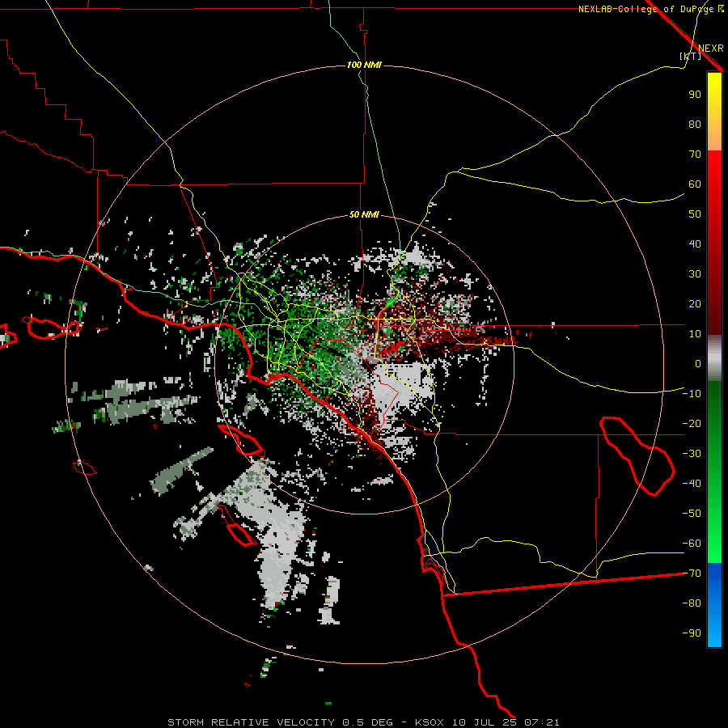
Task: Click the 10 value on the velocity scale
Action: click(x=695, y=334)
